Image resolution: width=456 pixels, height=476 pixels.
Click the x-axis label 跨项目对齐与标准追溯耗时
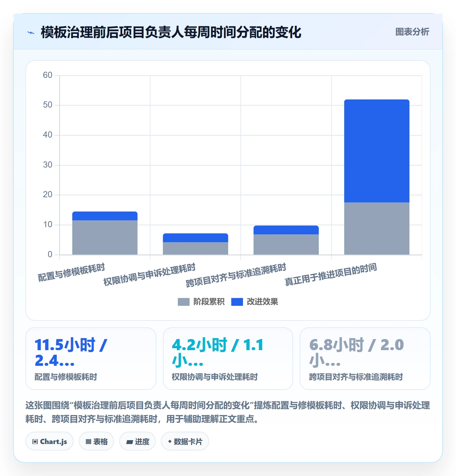click(x=236, y=275)
